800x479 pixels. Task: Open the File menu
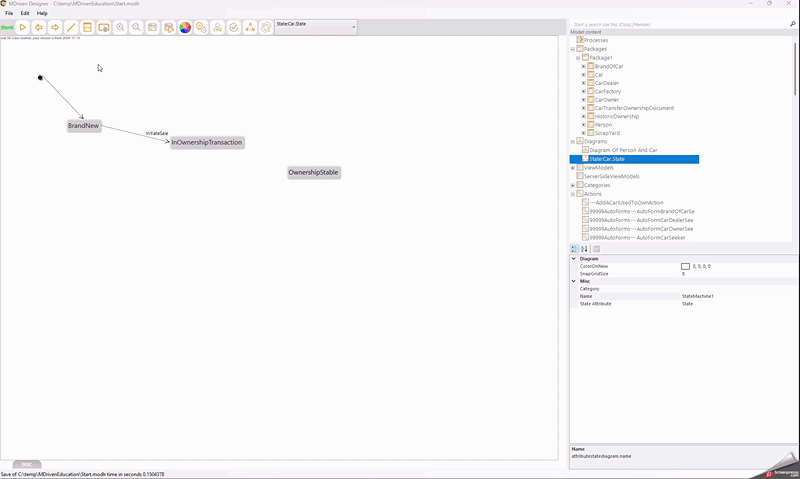point(9,13)
